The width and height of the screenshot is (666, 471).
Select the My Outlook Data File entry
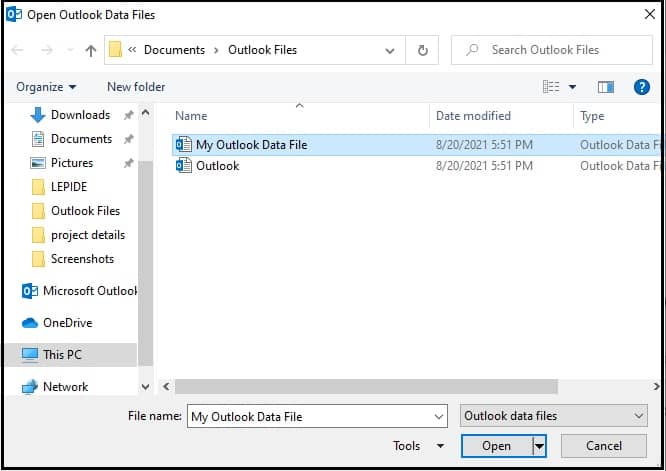click(416, 145)
